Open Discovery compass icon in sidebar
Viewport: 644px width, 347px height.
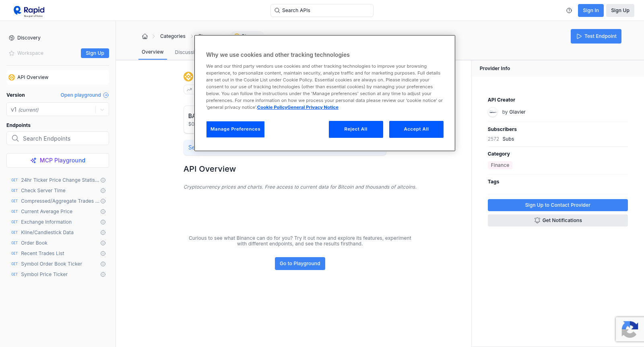[12, 38]
